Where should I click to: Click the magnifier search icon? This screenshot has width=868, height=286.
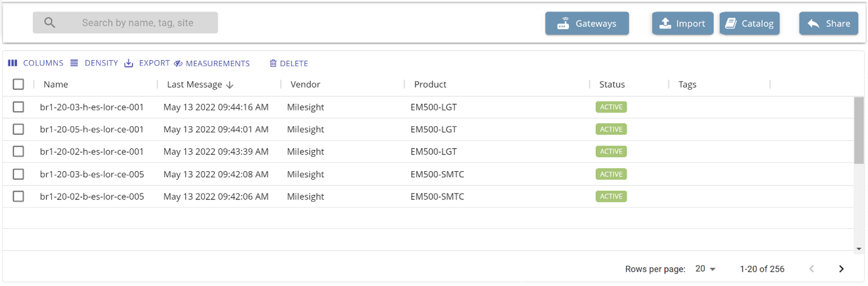coord(50,23)
